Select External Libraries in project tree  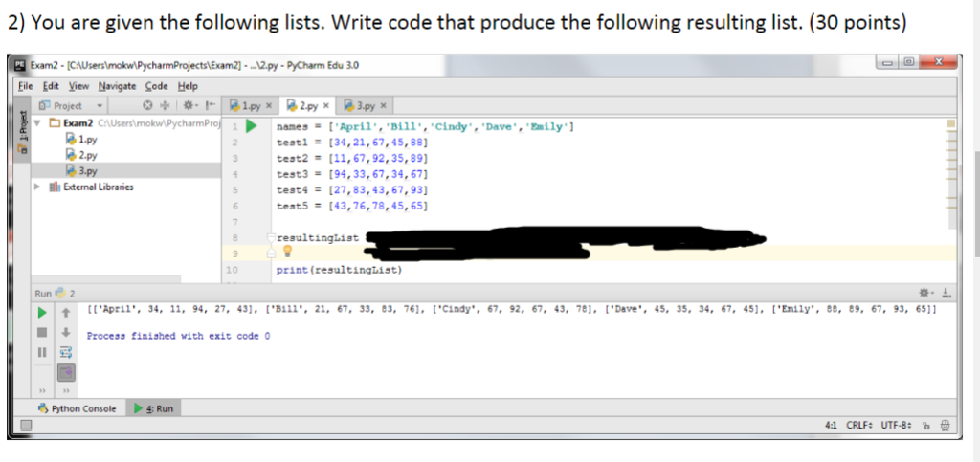(91, 187)
